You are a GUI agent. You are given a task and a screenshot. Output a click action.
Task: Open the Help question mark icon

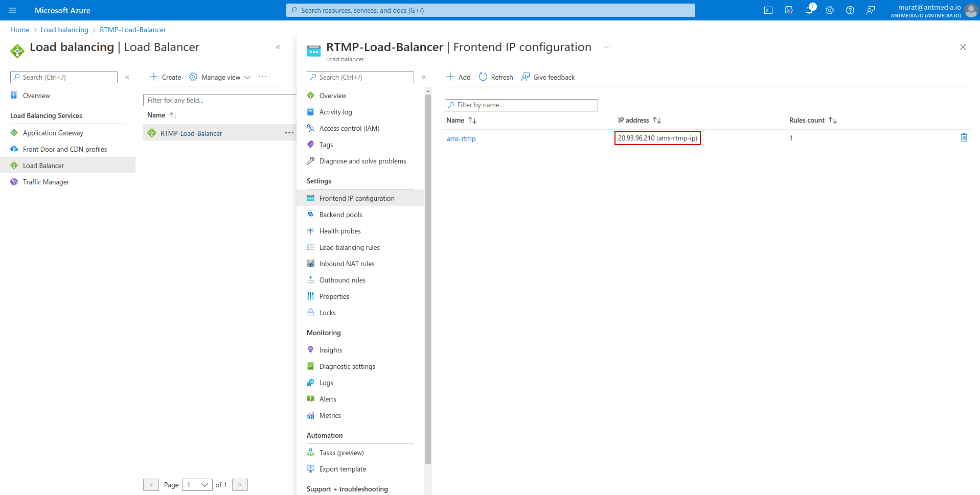click(850, 10)
